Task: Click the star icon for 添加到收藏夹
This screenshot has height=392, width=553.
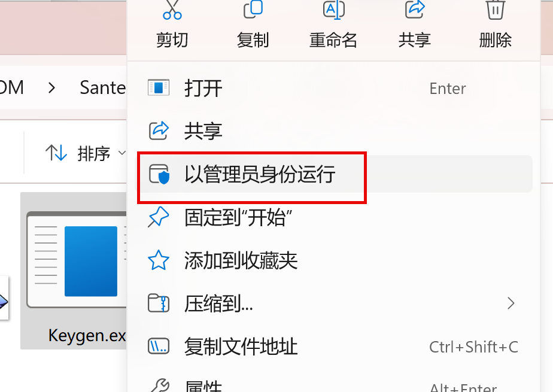Action: pyautogui.click(x=159, y=260)
